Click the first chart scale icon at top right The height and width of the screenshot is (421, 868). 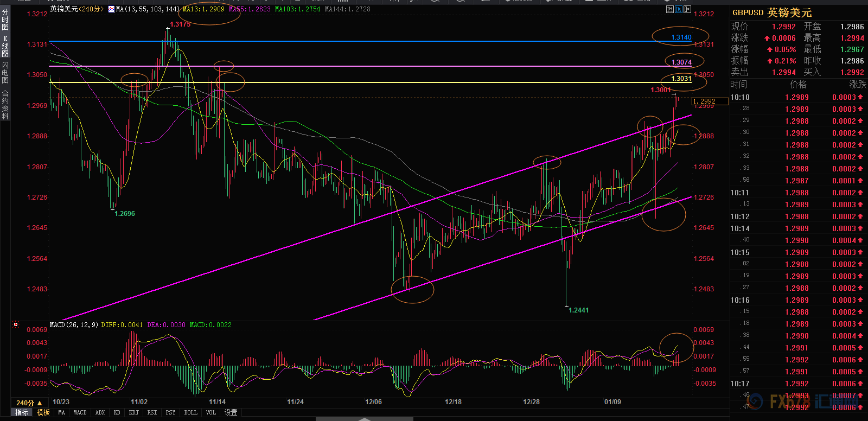click(x=670, y=9)
